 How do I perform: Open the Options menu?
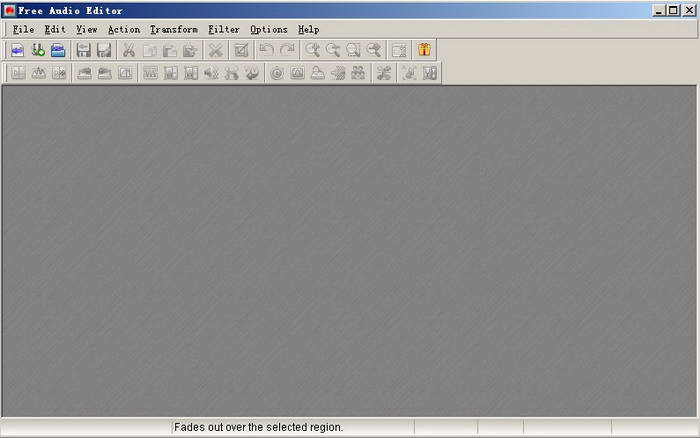point(269,29)
